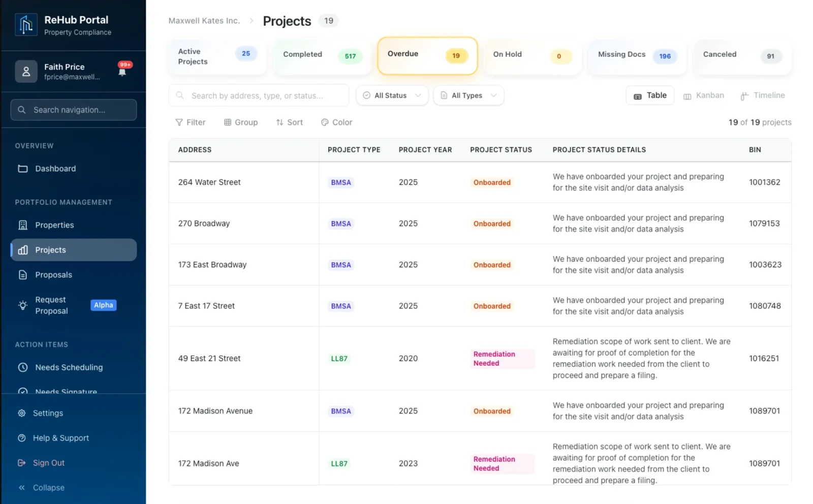
Task: Click the ReHub Portal logo icon
Action: [x=26, y=25]
